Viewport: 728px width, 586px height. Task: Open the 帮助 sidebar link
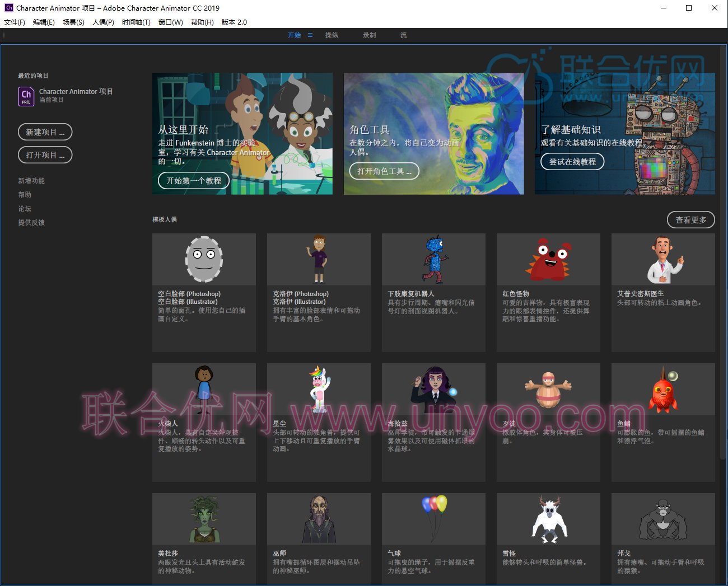click(x=25, y=195)
